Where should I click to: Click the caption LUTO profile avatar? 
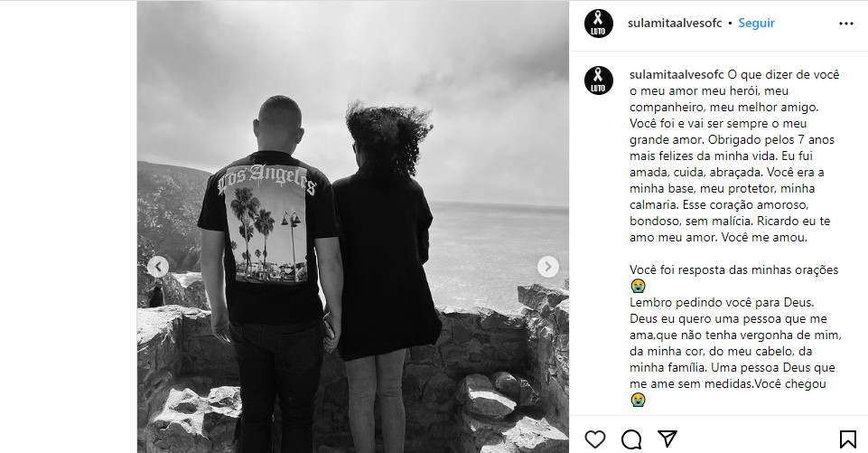pyautogui.click(x=599, y=80)
